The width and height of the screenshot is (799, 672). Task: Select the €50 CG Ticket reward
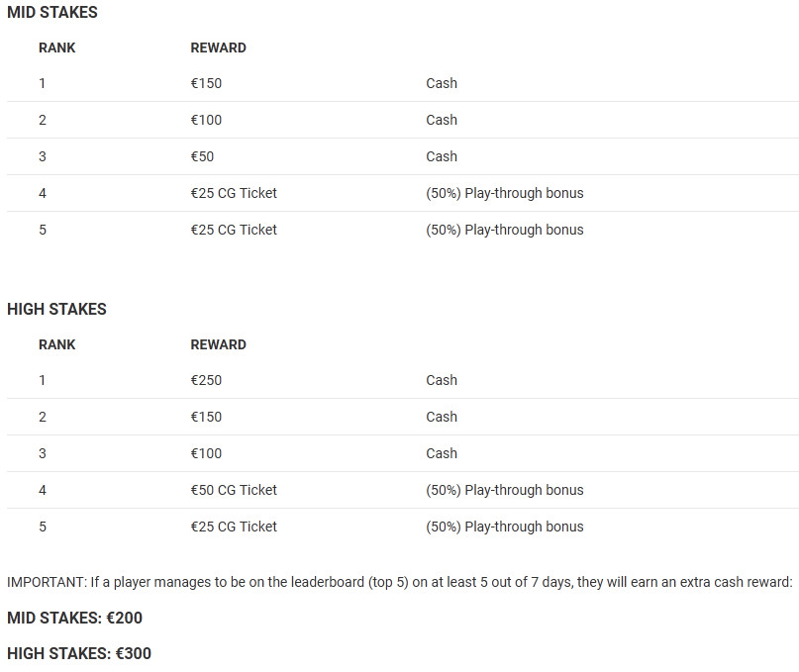click(x=234, y=490)
